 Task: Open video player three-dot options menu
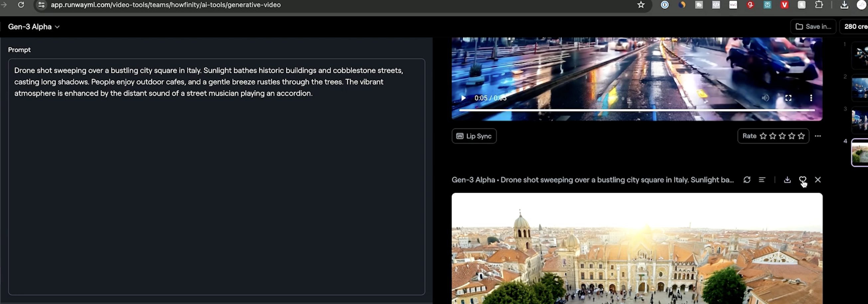811,98
